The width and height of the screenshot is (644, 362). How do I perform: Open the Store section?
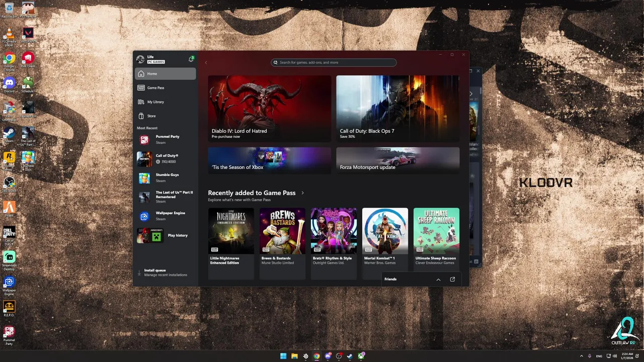tap(166, 116)
